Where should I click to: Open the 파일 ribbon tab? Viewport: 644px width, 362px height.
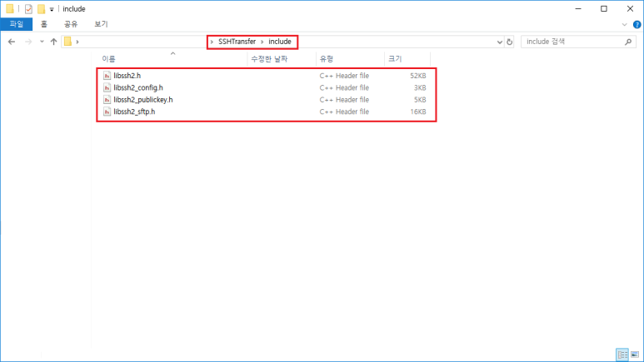click(17, 24)
